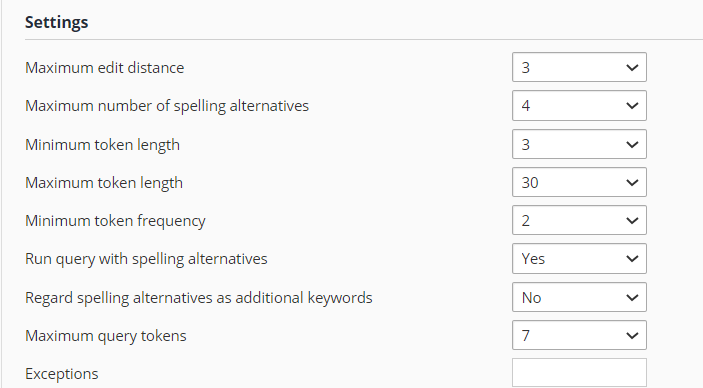This screenshot has height=388, width=703.
Task: Click chevron arrow beside the No value
Action: click(x=632, y=297)
